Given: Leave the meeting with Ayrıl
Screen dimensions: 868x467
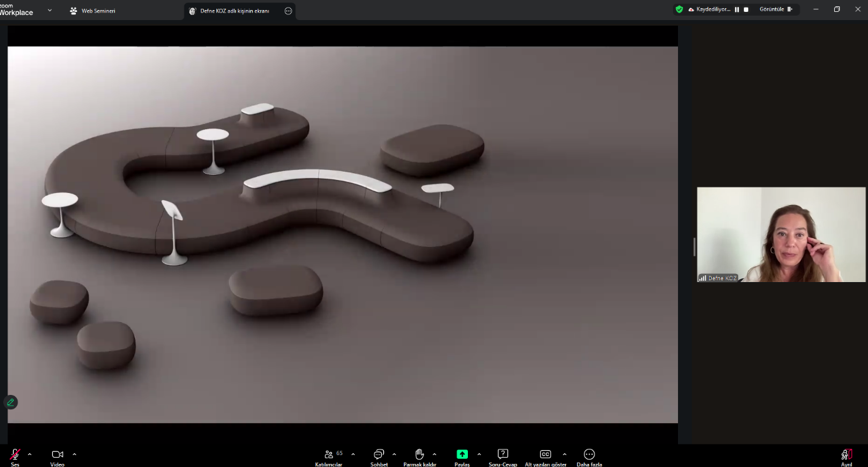Looking at the screenshot, I should (847, 454).
